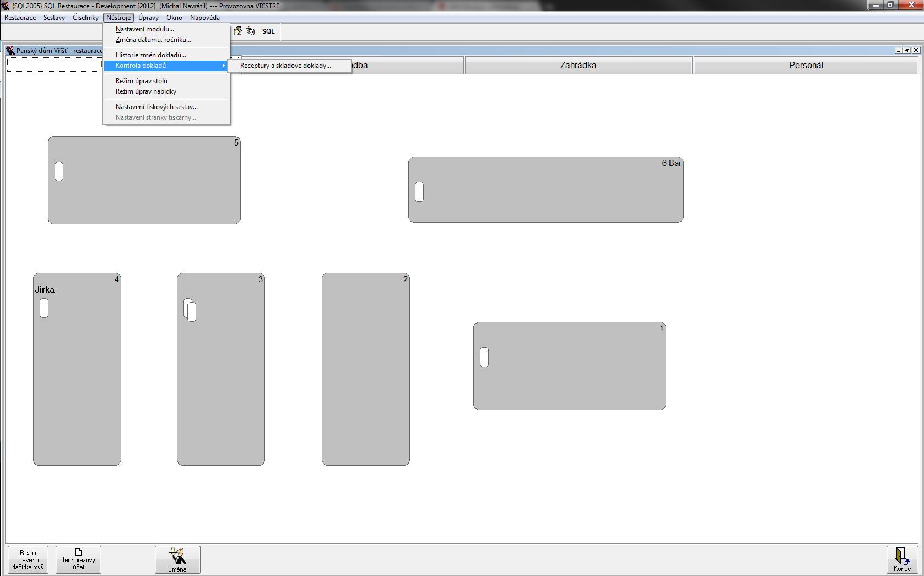Choose Nastavení modulu... from the menu

click(166, 29)
